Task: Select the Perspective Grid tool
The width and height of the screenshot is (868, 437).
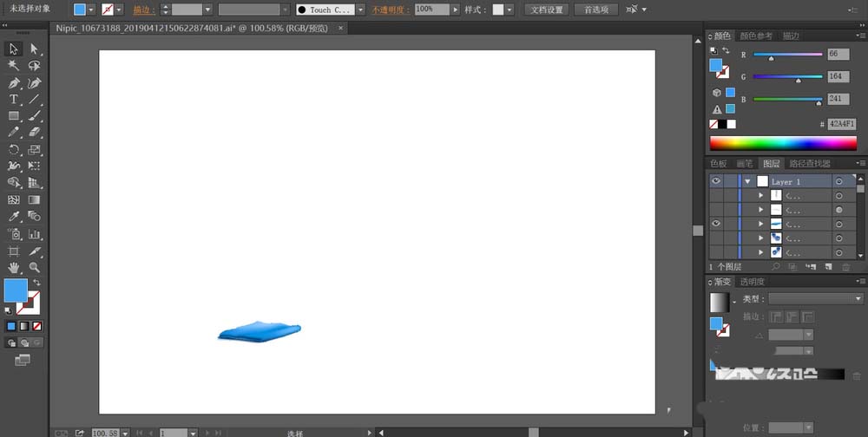Action: pyautogui.click(x=35, y=182)
